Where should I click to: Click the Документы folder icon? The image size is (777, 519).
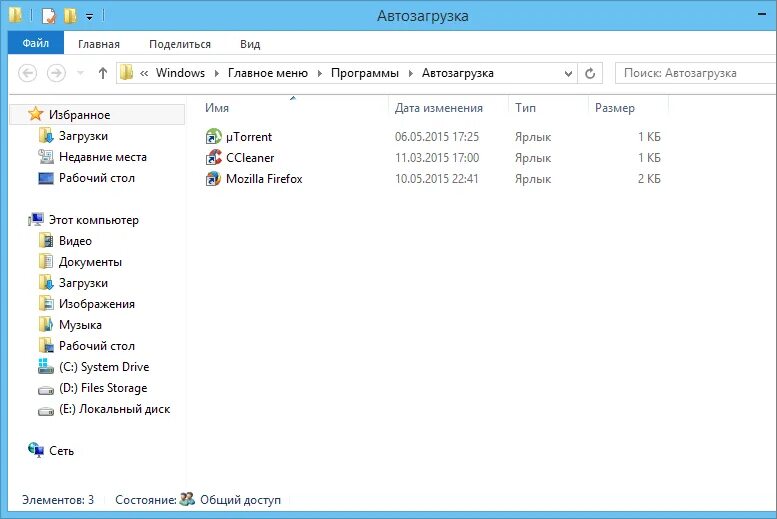coord(46,261)
